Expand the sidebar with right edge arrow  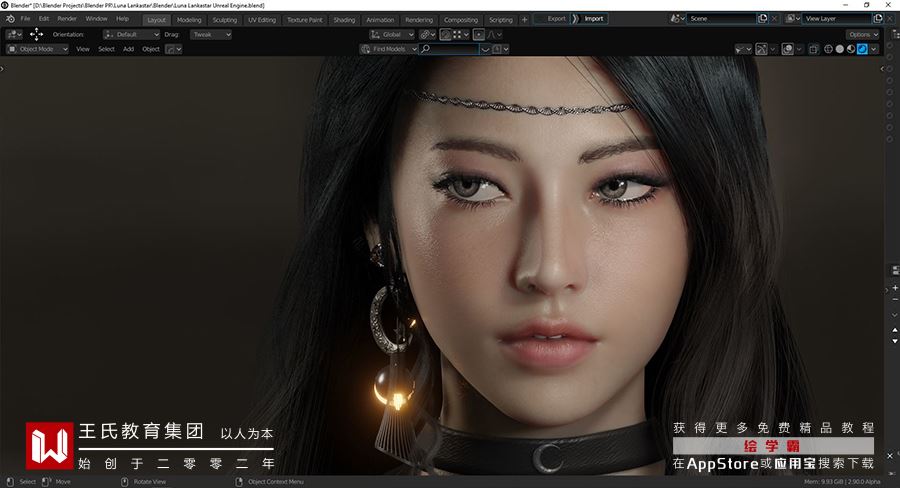[x=882, y=69]
